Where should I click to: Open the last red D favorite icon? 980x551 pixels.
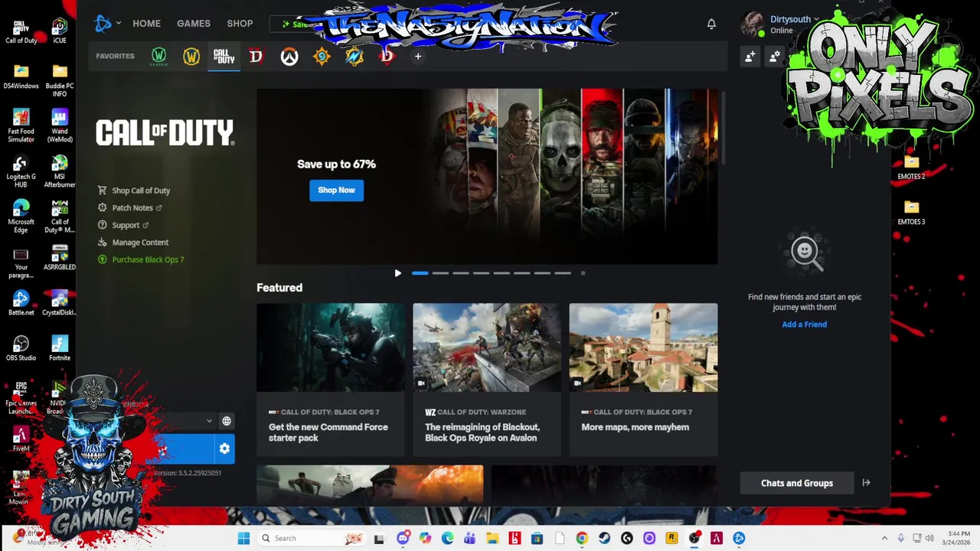(387, 56)
